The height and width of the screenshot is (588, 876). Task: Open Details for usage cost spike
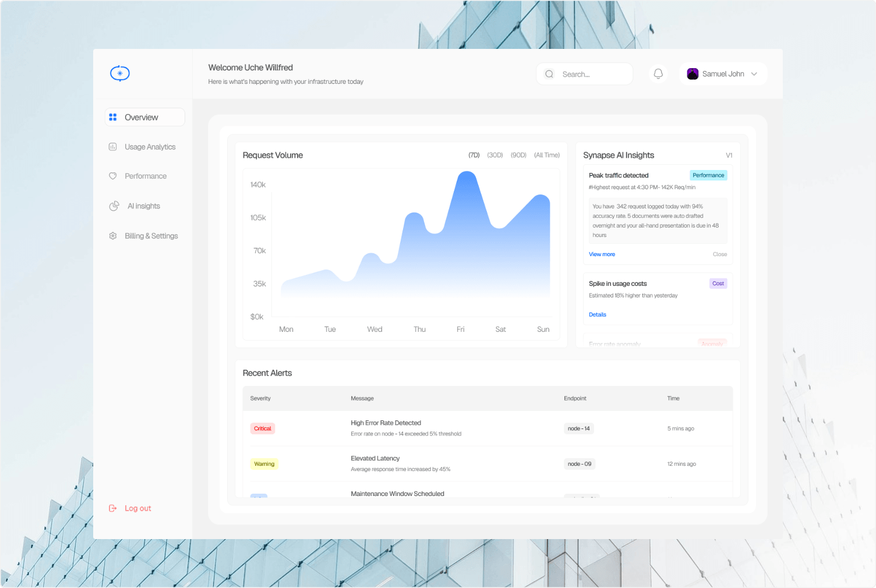point(598,314)
